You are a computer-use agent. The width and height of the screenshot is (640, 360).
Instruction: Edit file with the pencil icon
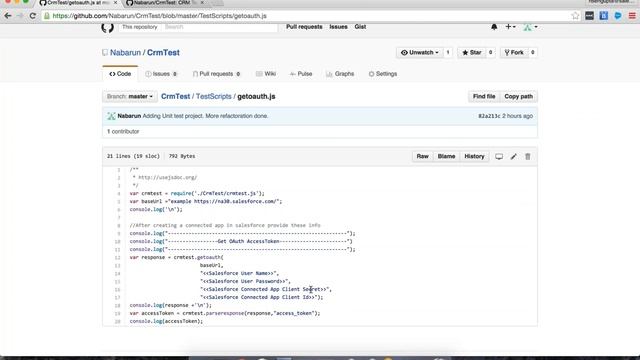[513, 156]
